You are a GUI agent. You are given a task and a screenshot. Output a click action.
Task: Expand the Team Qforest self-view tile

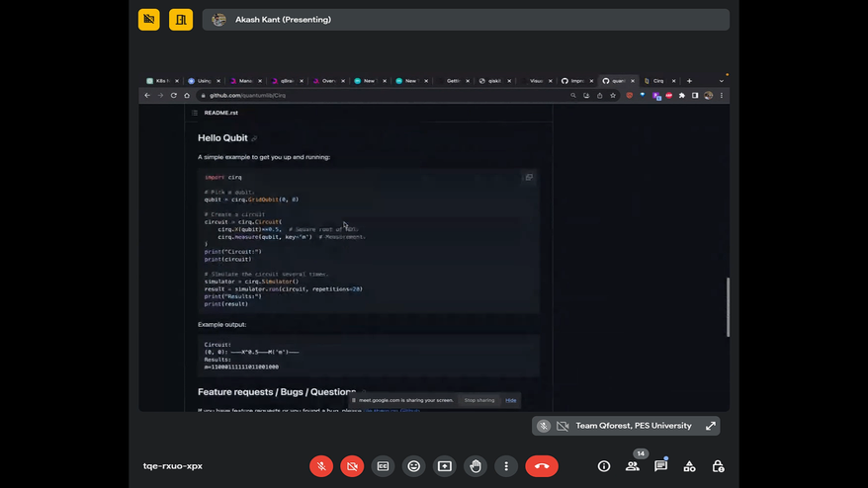(711, 426)
